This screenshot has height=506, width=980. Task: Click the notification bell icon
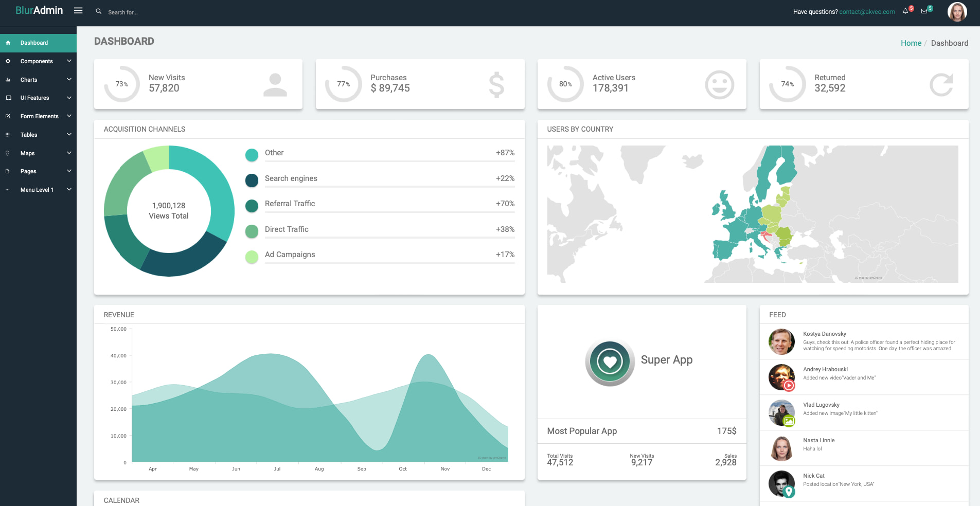point(905,11)
